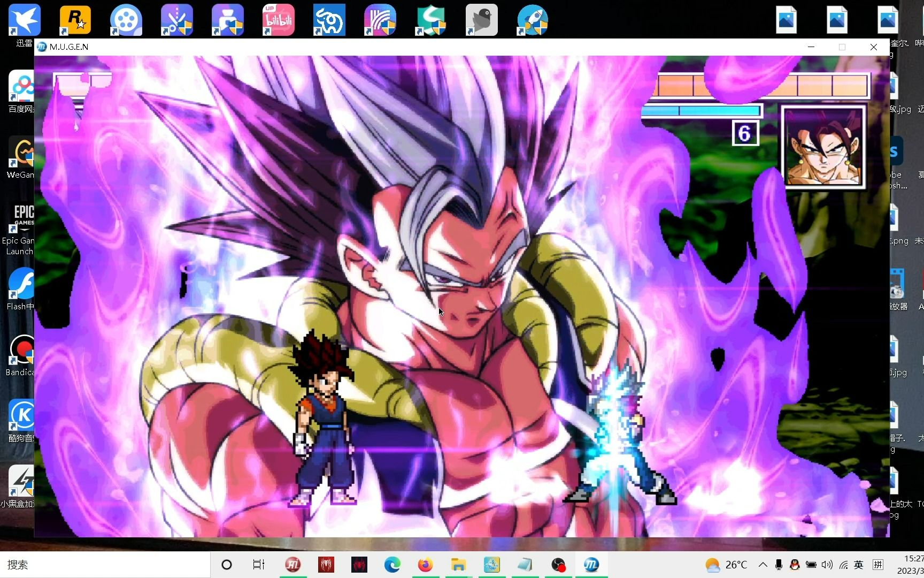Image resolution: width=924 pixels, height=578 pixels.
Task: Open the Xiaoheihe accelerator (小黑盒加) shortcut
Action: point(19,486)
